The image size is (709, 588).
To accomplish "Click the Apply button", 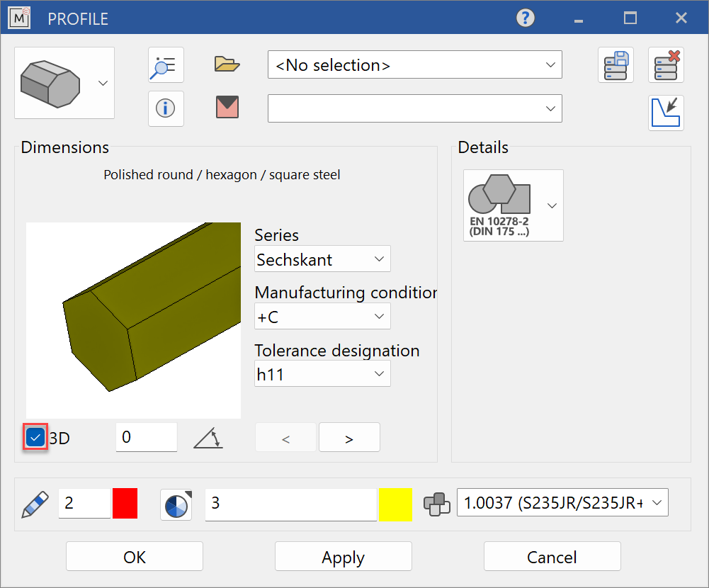I will tap(344, 556).
